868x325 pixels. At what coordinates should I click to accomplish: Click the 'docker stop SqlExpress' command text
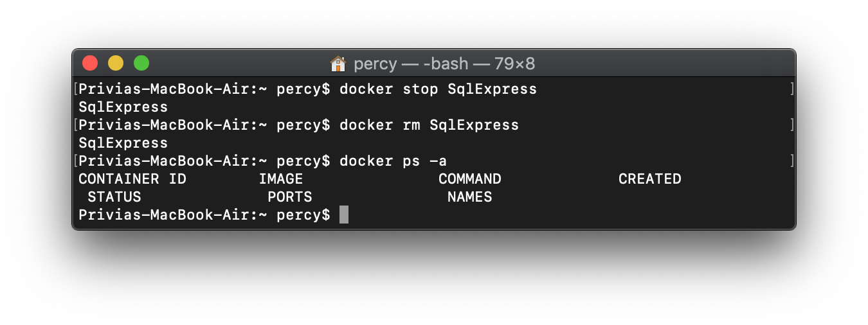[438, 89]
